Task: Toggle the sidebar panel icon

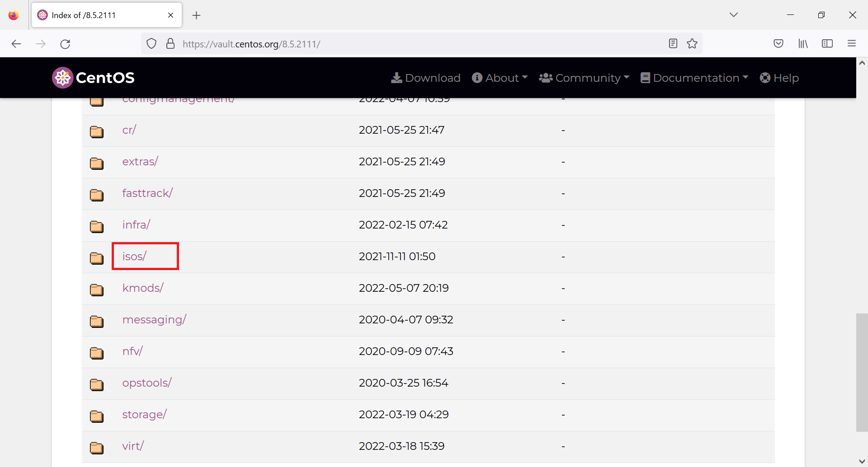Action: [827, 43]
